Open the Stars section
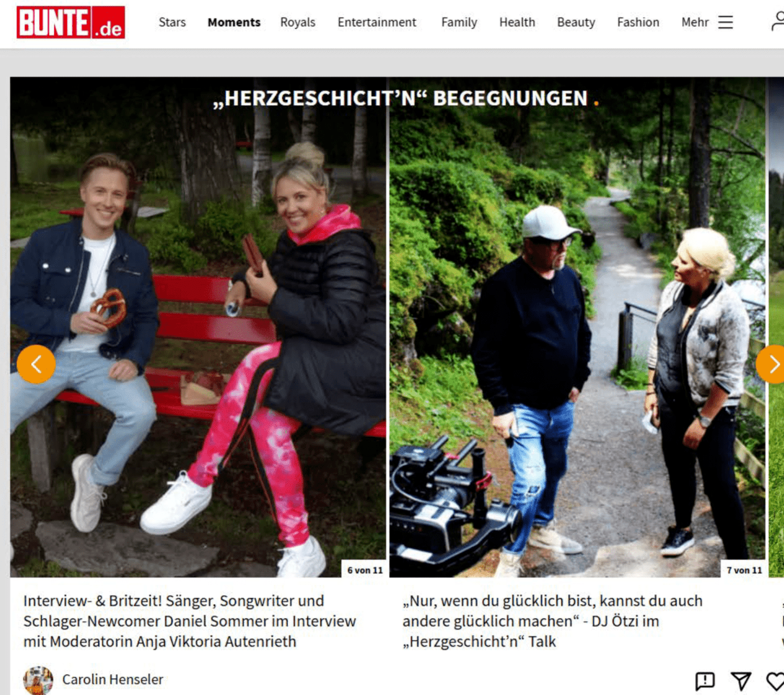This screenshot has width=784, height=695. coord(172,22)
